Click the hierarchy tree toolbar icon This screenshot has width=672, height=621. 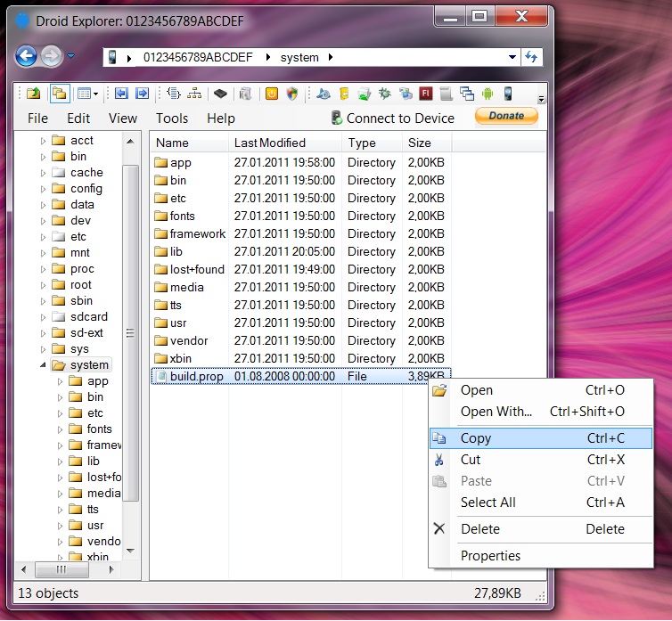click(194, 93)
